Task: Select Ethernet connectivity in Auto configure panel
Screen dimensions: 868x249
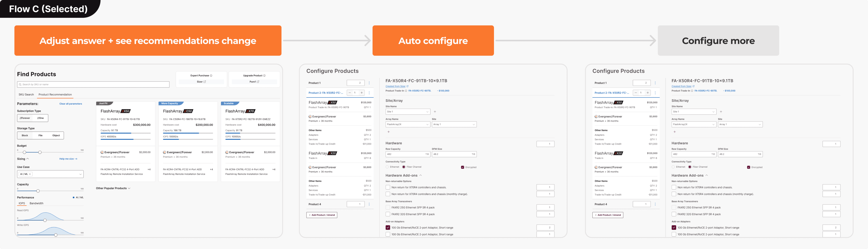Action: 387,167
